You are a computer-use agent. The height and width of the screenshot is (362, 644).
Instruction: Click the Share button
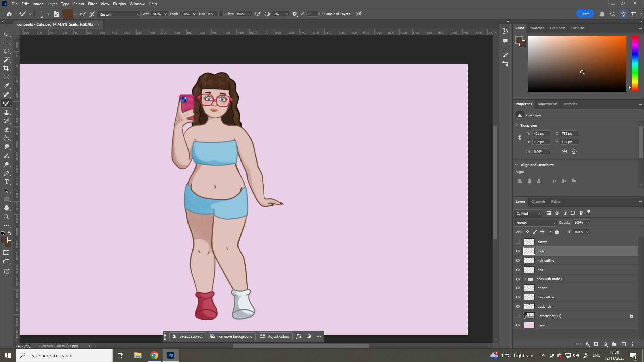tap(585, 14)
